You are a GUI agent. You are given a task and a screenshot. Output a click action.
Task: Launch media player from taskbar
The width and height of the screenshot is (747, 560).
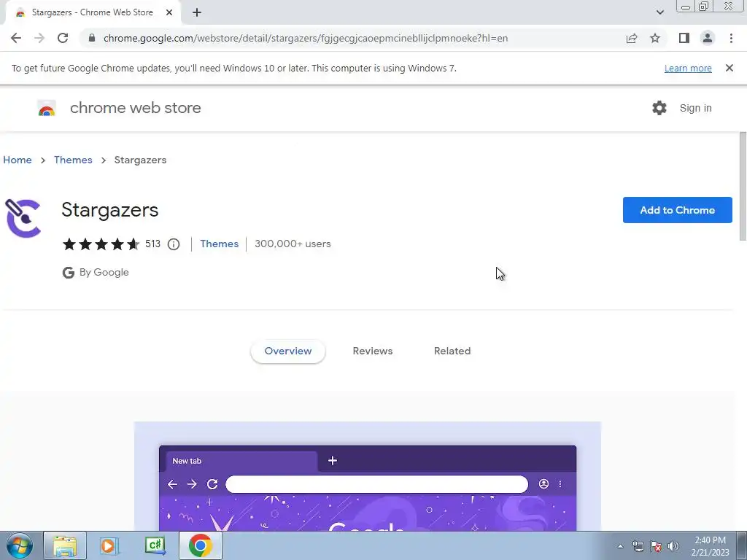[x=109, y=545]
